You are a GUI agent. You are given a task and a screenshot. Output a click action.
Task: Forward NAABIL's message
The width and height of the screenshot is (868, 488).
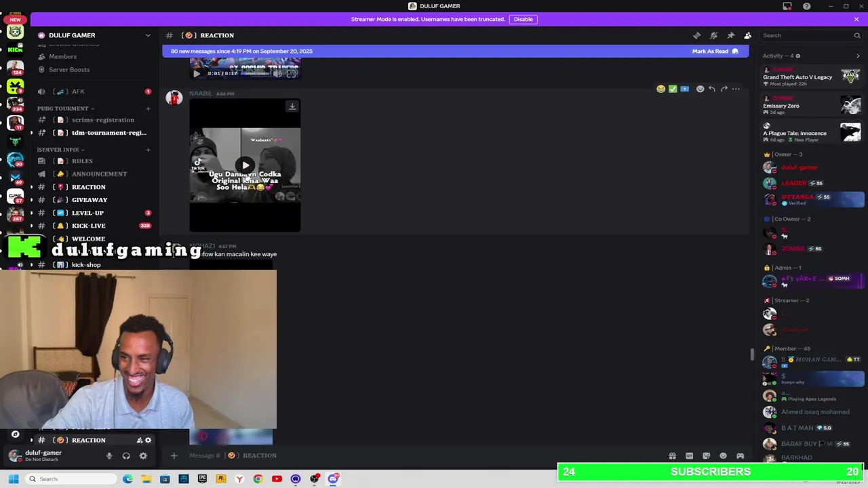coord(724,89)
